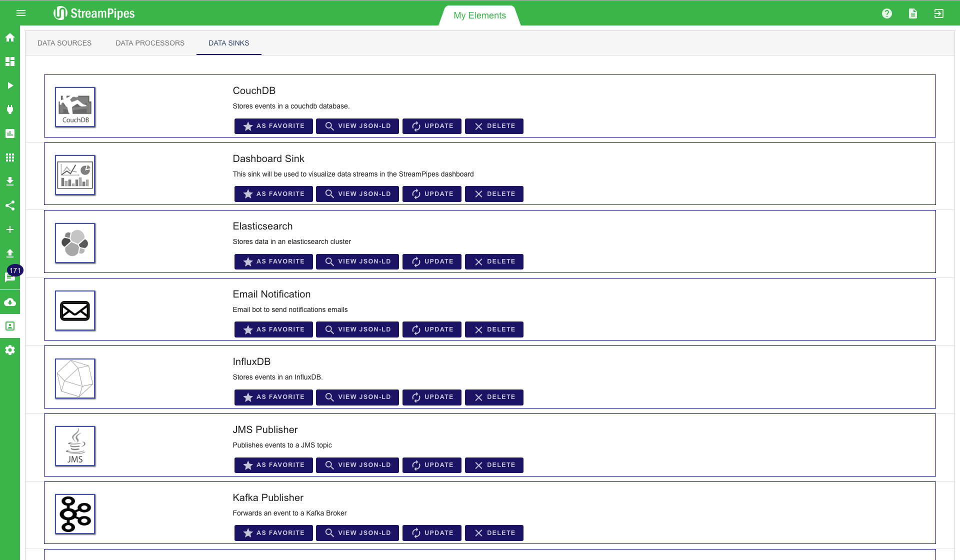The width and height of the screenshot is (960, 560).
Task: Open the hamburger navigation menu
Action: (x=21, y=13)
